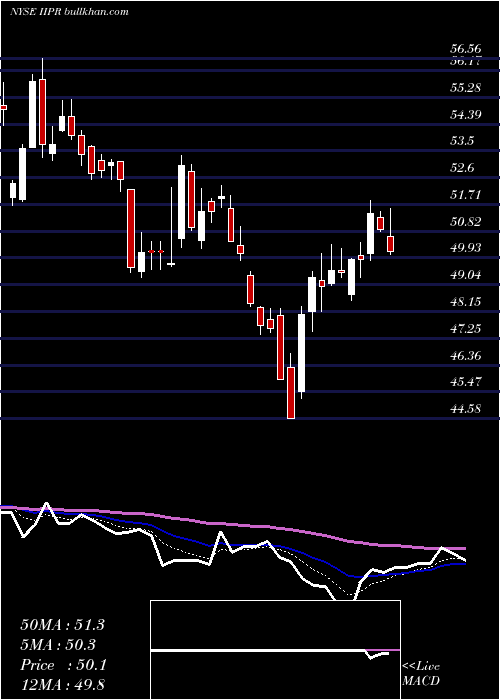Screen dimensions: 500x700
Task: Click the 46.36 price axis label
Action: click(466, 356)
